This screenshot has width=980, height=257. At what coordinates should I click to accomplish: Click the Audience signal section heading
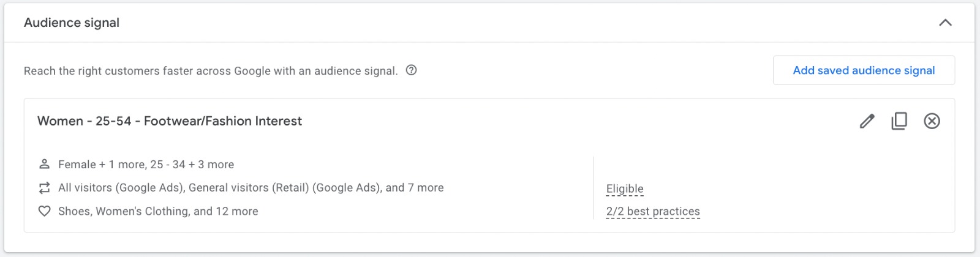72,23
